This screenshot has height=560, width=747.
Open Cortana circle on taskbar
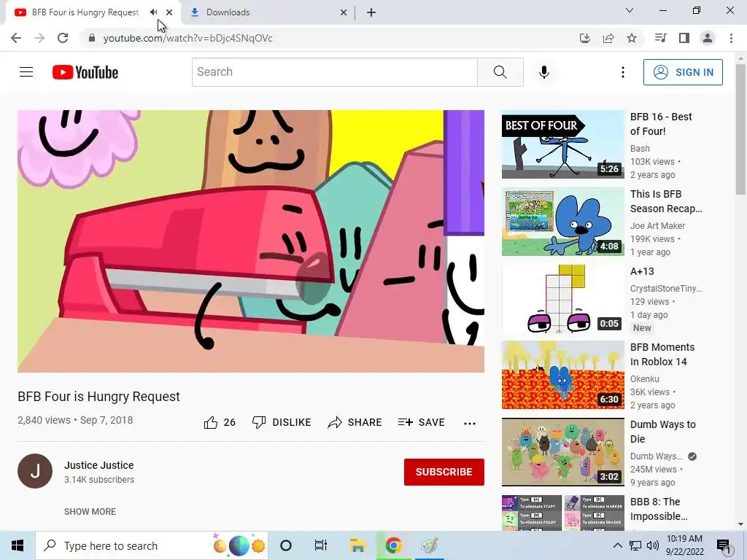point(286,545)
